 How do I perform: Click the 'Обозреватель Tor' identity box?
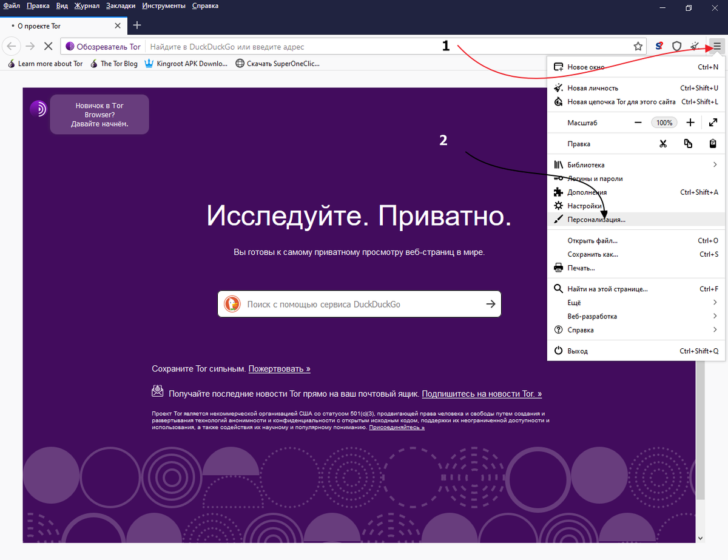click(x=103, y=47)
